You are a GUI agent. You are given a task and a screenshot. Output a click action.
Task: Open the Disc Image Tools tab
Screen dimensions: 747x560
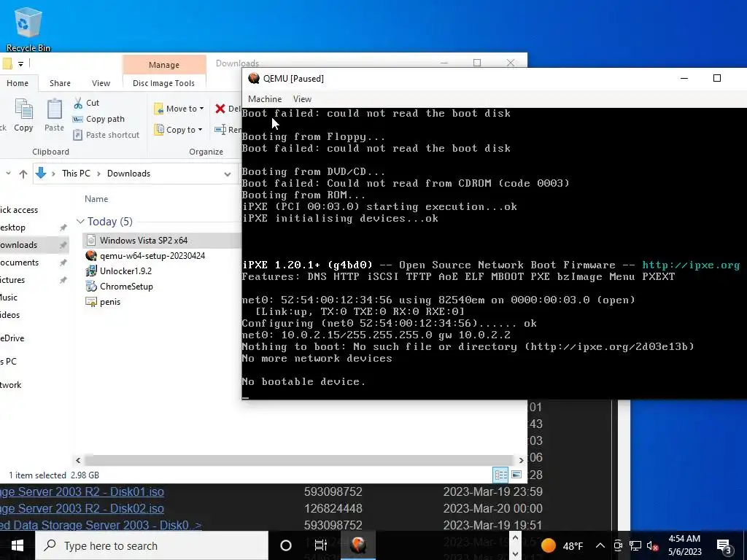click(163, 83)
